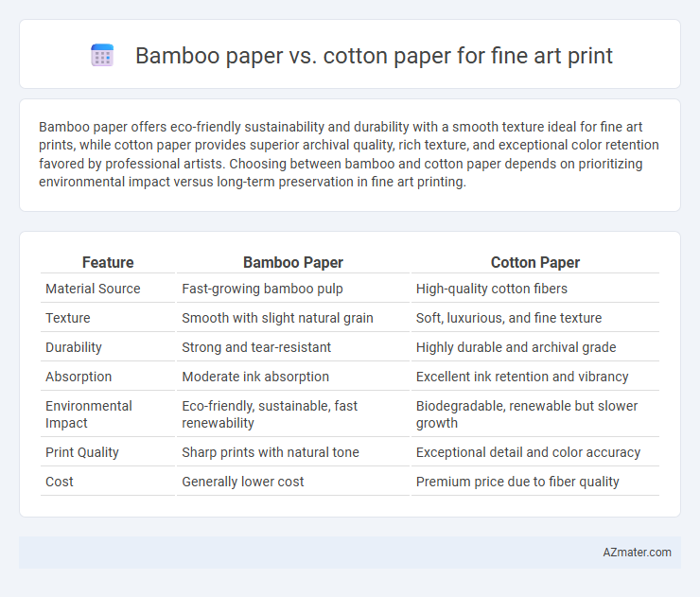Click the cell 'Moderate ink absorption'
700x597 pixels.
click(x=255, y=377)
